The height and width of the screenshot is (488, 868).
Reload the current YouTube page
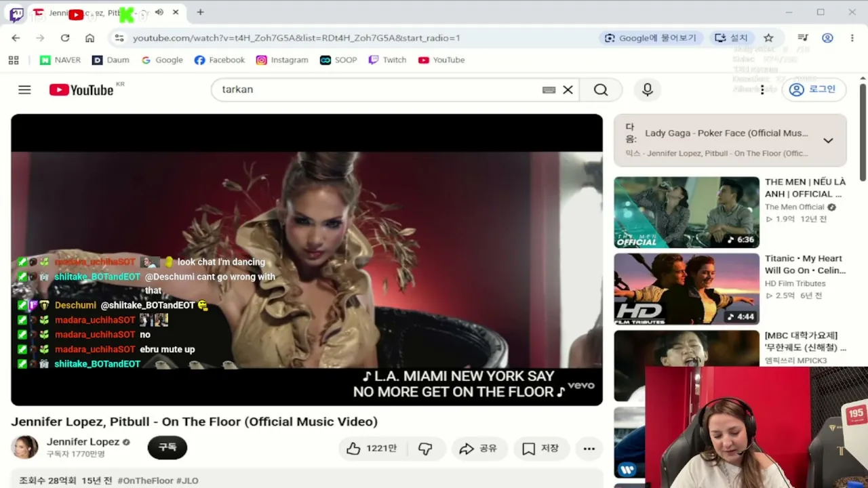[65, 38]
